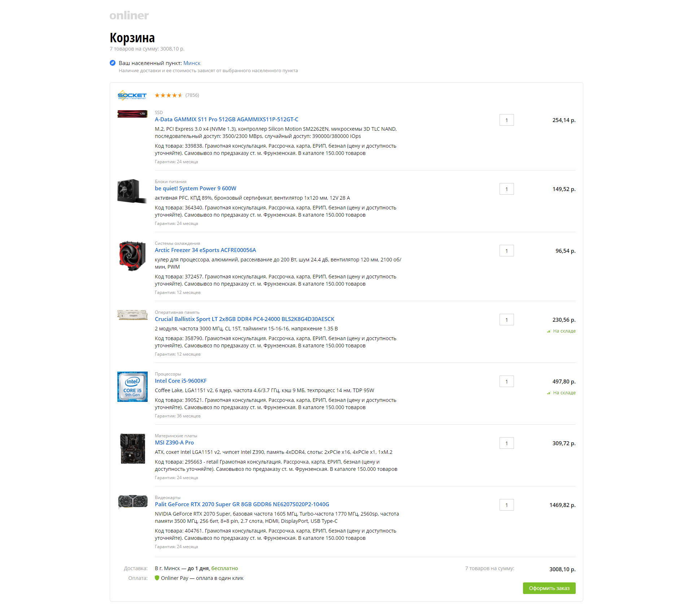
Task: Open the Arctic Freezer cooler image
Action: click(132, 256)
